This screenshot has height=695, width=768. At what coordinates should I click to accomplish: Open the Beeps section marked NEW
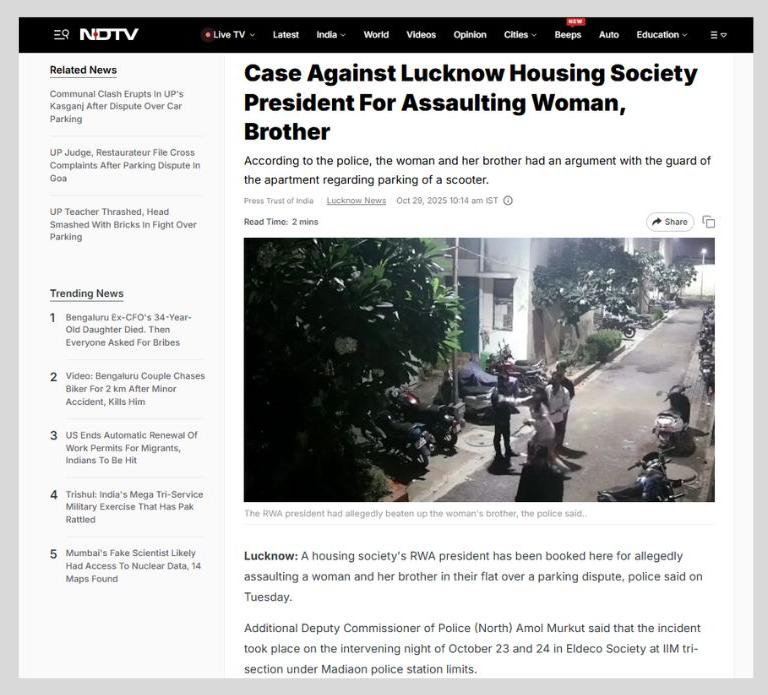tap(568, 35)
